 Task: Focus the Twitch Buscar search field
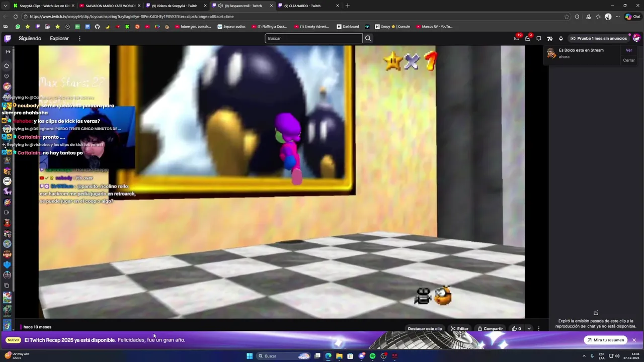[x=313, y=38]
